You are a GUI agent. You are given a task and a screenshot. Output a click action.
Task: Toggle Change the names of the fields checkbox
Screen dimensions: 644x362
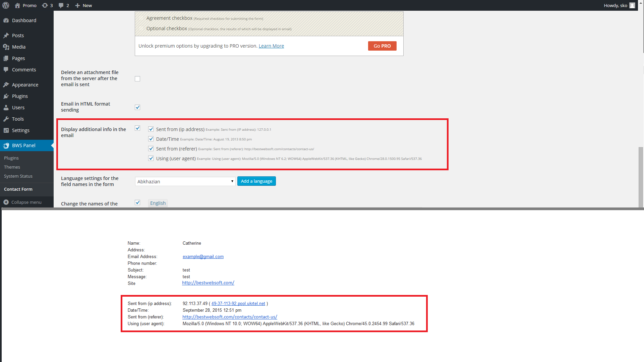(x=137, y=202)
